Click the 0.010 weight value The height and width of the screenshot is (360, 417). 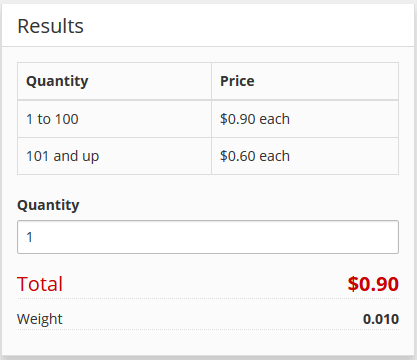coord(381,319)
